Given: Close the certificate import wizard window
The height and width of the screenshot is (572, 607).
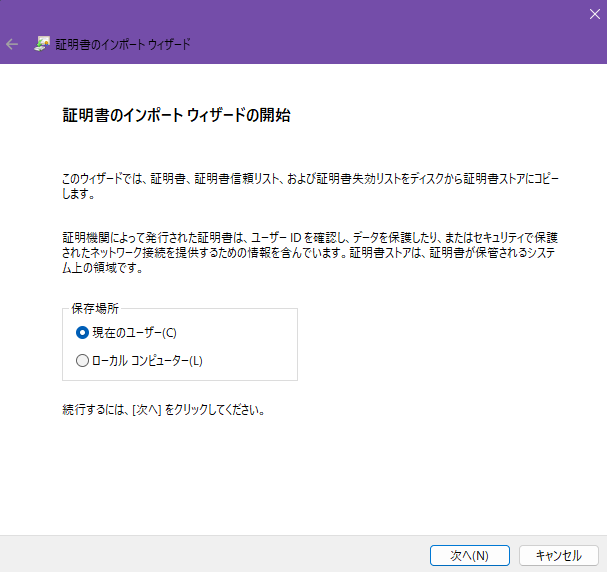Looking at the screenshot, I should pos(594,12).
